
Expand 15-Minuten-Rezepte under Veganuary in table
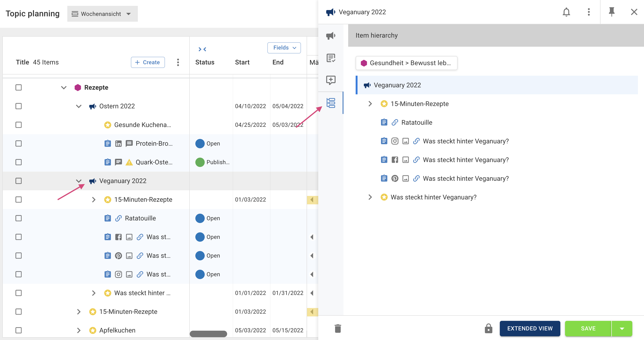(93, 200)
